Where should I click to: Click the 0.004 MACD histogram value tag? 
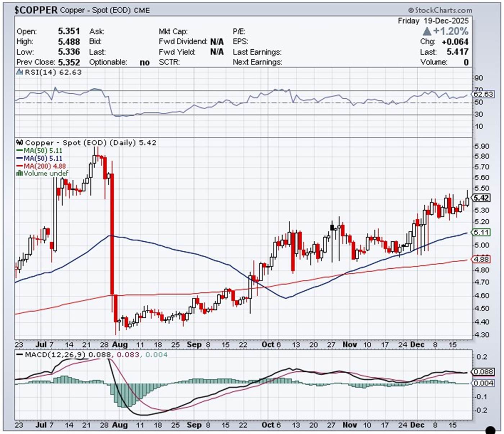click(483, 383)
